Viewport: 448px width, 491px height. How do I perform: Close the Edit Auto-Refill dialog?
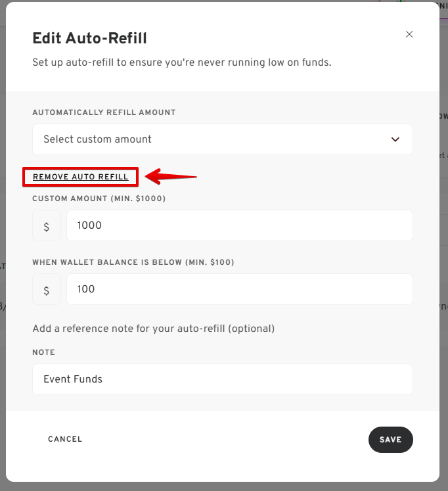pyautogui.click(x=409, y=34)
